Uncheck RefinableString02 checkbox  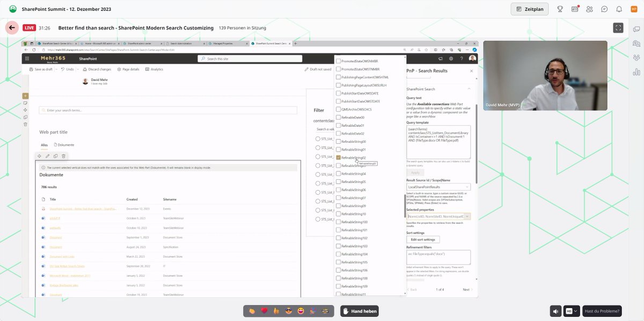339,158
